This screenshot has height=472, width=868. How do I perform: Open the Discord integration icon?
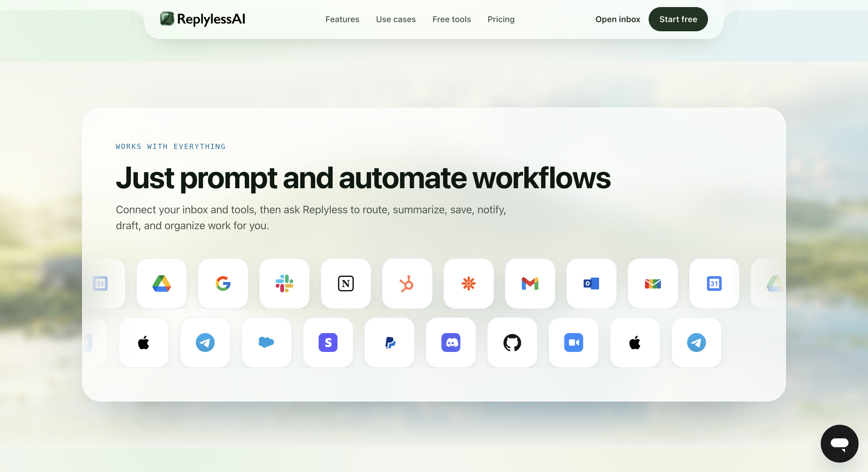[451, 343]
